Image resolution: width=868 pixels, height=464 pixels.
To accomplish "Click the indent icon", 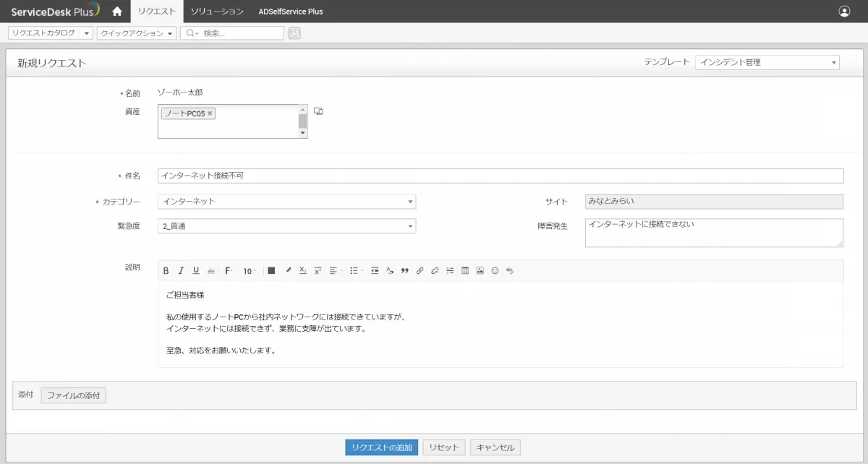I will [x=375, y=271].
